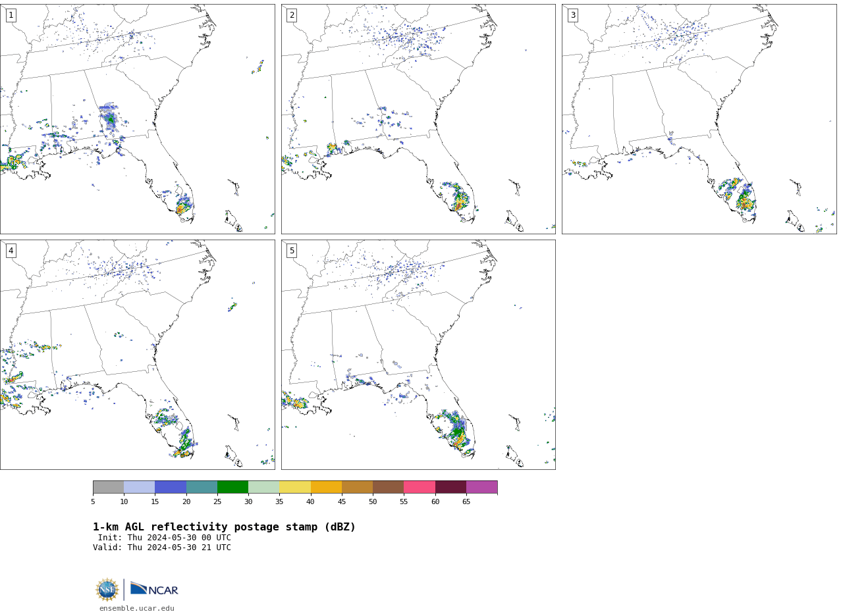Click the colorbar tick label 65
843x616 pixels.
[x=466, y=502]
